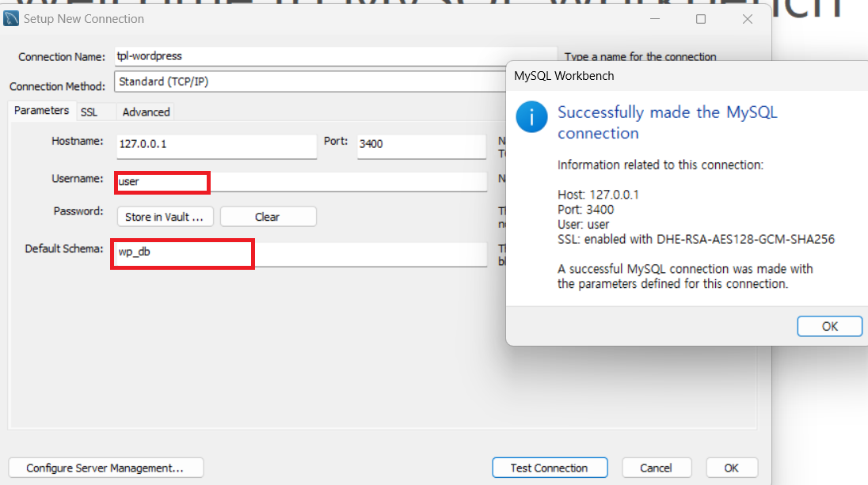Click the Username input field

coord(302,182)
